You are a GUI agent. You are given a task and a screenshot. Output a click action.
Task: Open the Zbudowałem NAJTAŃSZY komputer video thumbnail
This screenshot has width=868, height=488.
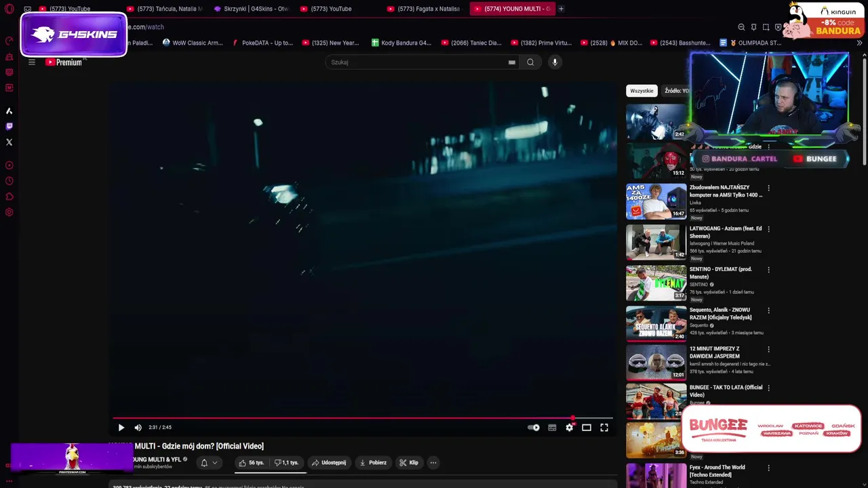pos(656,201)
